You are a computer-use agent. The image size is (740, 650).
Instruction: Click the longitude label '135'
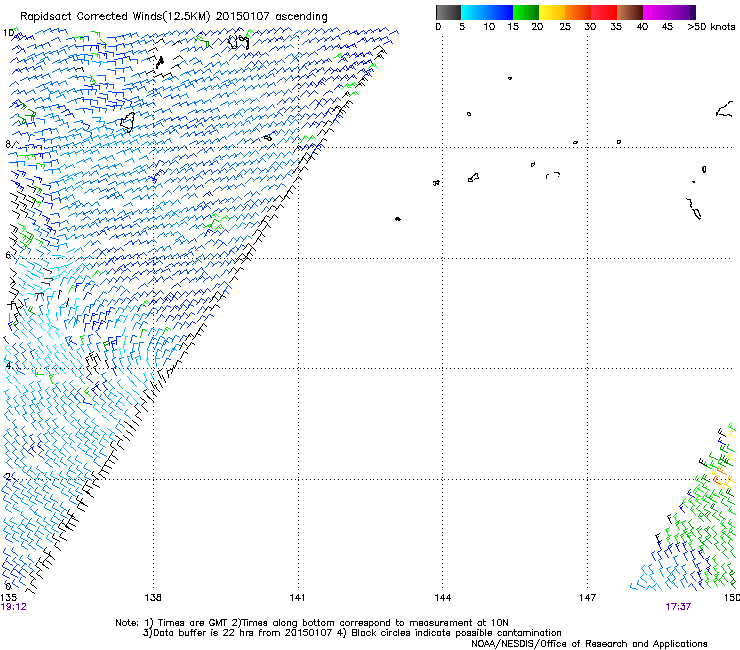pyautogui.click(x=8, y=598)
